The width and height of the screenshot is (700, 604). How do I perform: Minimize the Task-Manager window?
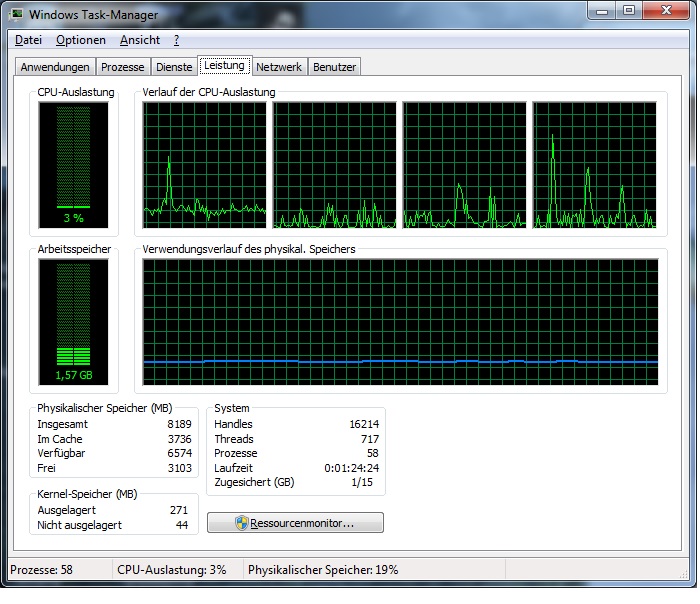tap(602, 11)
